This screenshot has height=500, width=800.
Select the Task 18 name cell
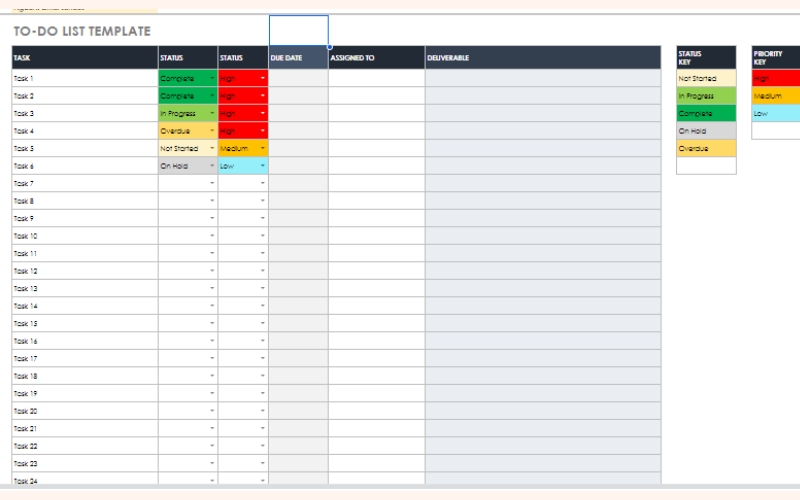pyautogui.click(x=85, y=376)
